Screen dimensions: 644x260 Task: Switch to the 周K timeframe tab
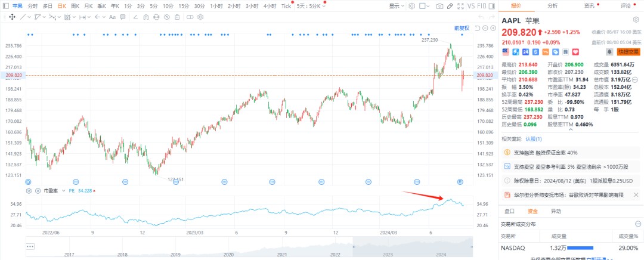pos(75,5)
